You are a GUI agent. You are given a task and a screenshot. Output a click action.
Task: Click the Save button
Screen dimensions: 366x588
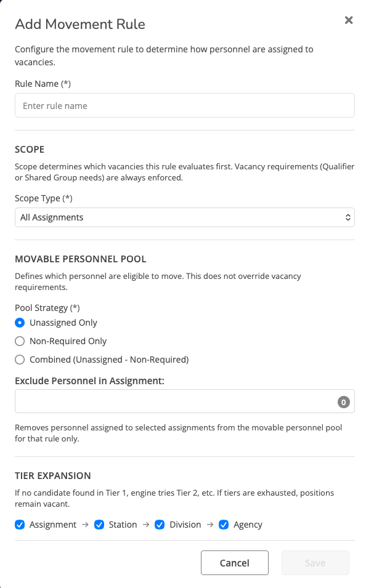coord(315,563)
